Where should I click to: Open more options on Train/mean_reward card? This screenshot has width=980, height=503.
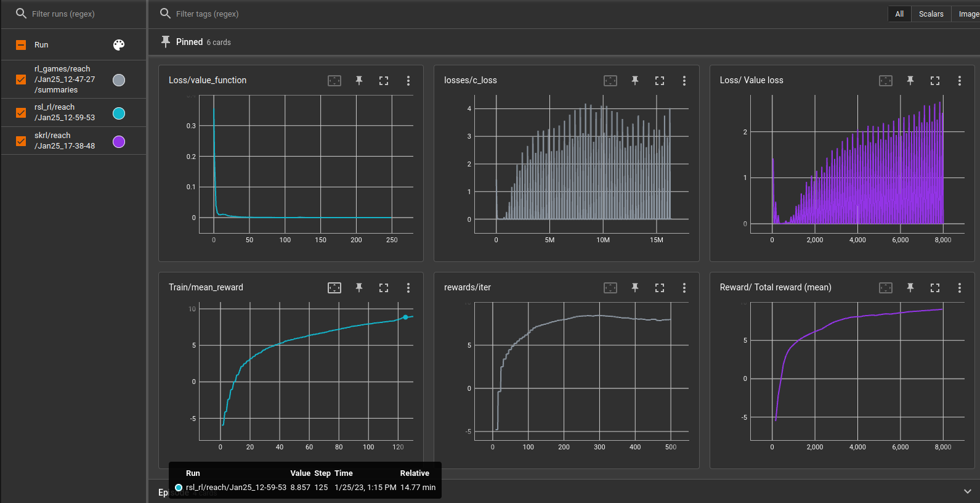[x=408, y=288]
